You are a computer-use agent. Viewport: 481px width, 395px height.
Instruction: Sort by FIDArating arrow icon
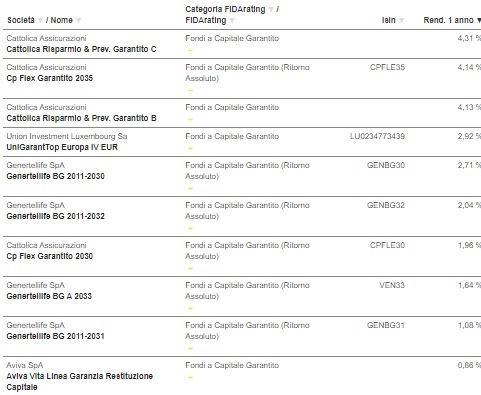pyautogui.click(x=232, y=21)
